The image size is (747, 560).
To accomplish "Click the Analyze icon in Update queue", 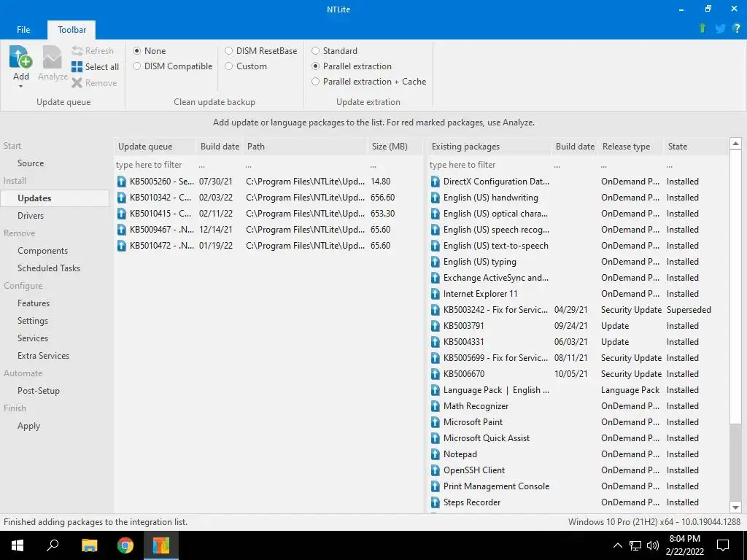I will [x=53, y=58].
